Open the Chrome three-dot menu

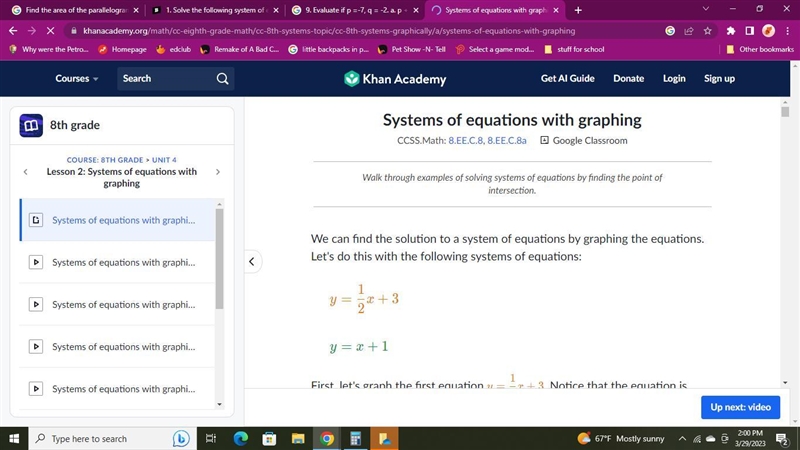(787, 31)
